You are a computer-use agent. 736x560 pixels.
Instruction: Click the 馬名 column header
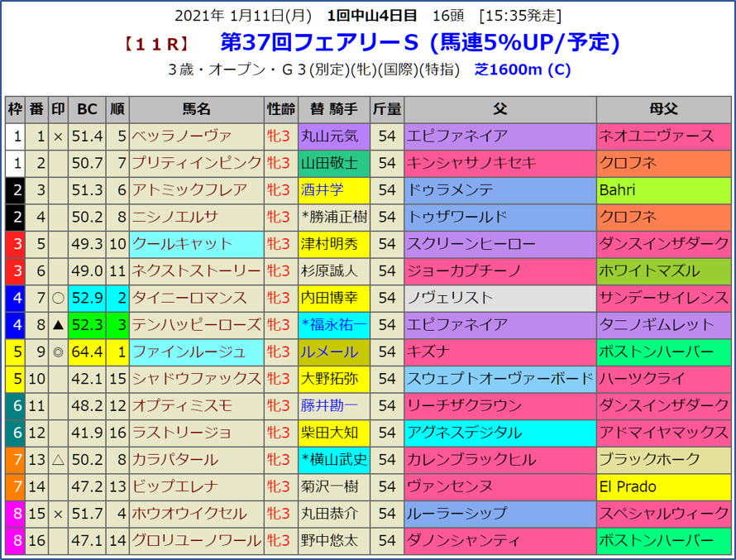coord(197,108)
